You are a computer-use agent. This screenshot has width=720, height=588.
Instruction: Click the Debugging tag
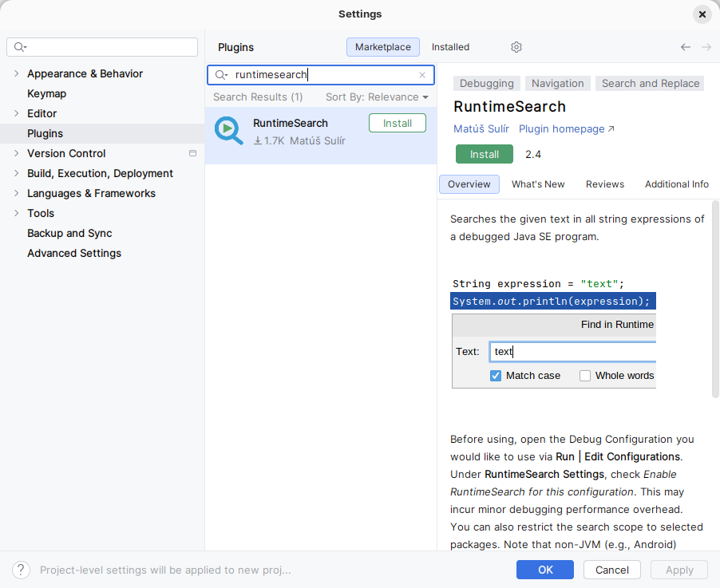(487, 83)
